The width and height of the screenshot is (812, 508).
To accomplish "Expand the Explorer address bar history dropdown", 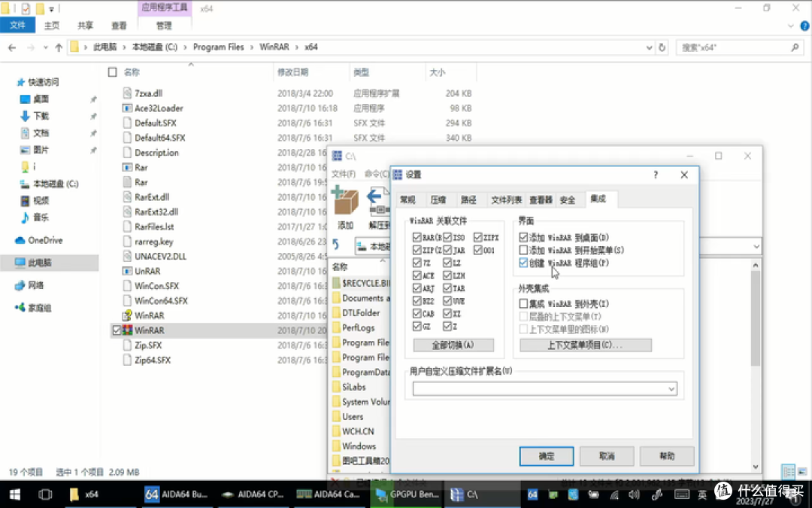I will (x=649, y=47).
